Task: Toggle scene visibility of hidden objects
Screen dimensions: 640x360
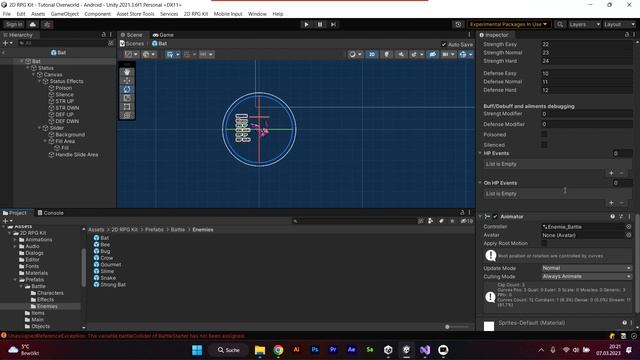Action: pos(432,54)
